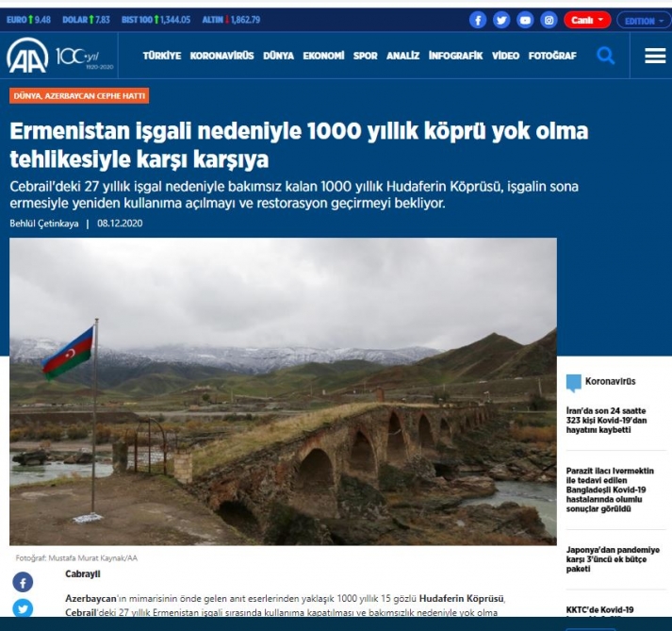Expand the Canlı dropdown
Image resolution: width=672 pixels, height=631 pixels.
pyautogui.click(x=587, y=20)
